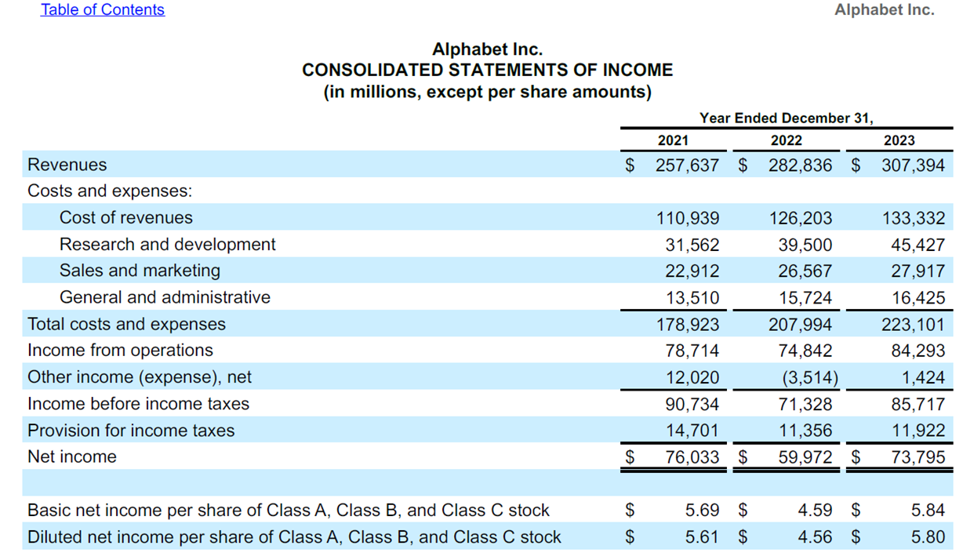Select 2022 Provision for taxes 11,356

point(805,431)
